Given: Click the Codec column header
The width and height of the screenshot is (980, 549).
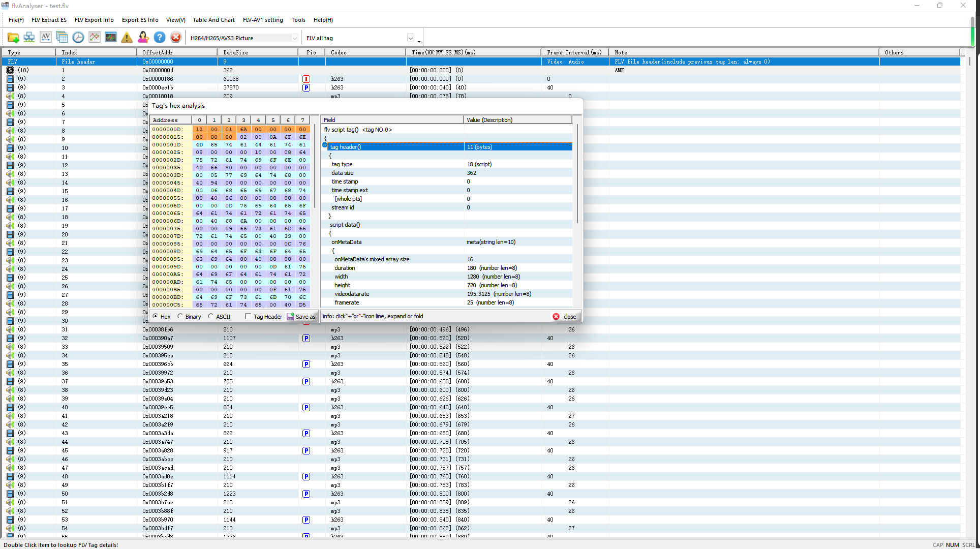Looking at the screenshot, I should click(365, 52).
